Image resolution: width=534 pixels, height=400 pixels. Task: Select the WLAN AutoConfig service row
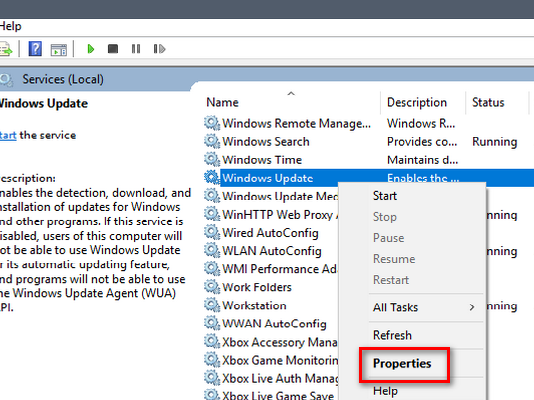click(x=271, y=251)
